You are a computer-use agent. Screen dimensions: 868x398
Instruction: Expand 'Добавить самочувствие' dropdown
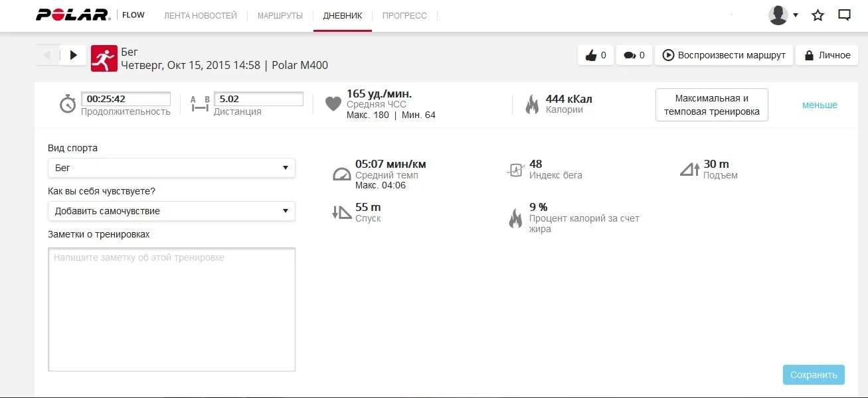(x=171, y=211)
